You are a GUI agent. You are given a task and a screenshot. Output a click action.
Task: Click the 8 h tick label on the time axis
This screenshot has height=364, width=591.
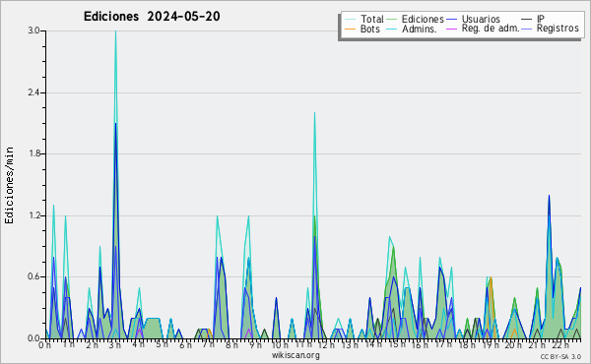click(x=231, y=344)
